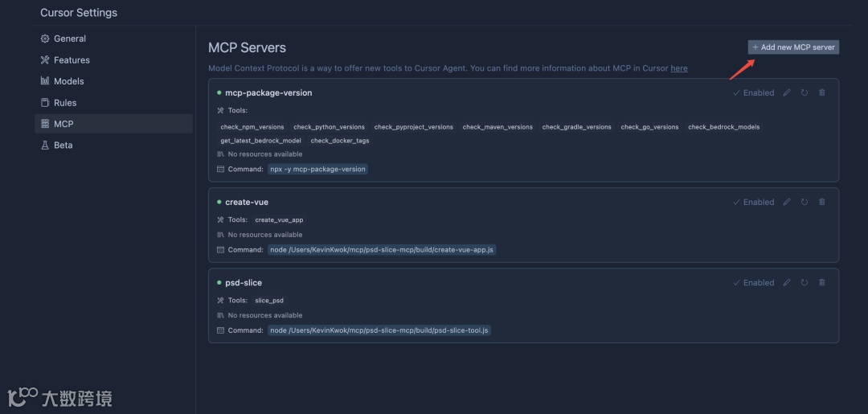Open the Rules settings section
The image size is (868, 414).
pos(113,102)
